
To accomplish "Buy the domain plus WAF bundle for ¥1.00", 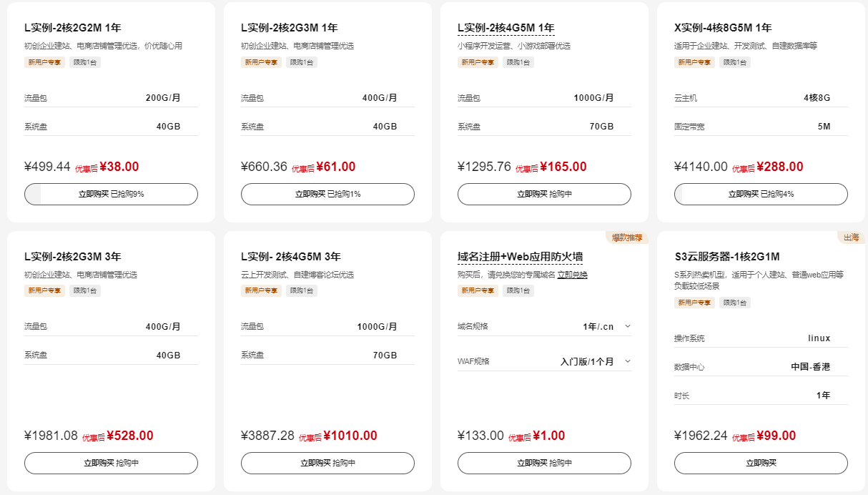I will pyautogui.click(x=544, y=463).
